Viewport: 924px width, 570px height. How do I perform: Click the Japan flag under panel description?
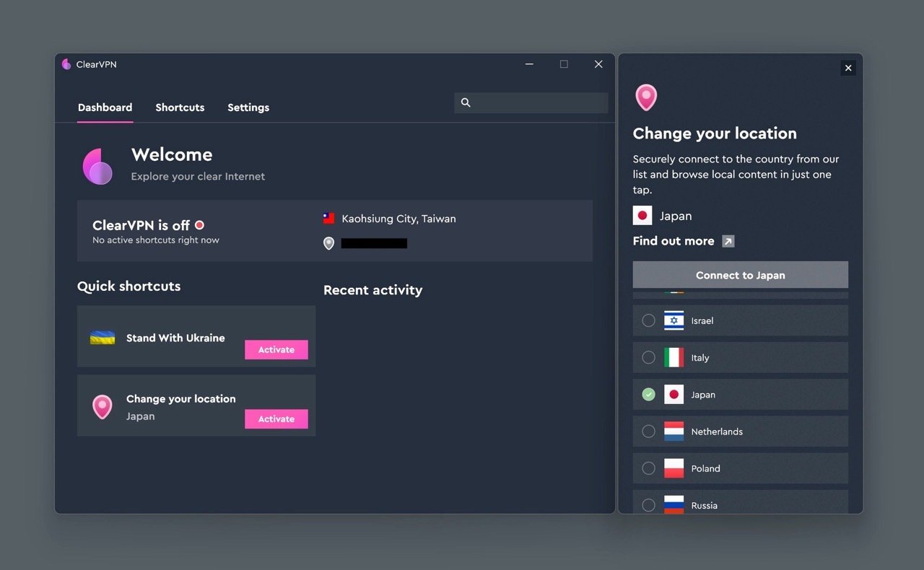pos(642,216)
